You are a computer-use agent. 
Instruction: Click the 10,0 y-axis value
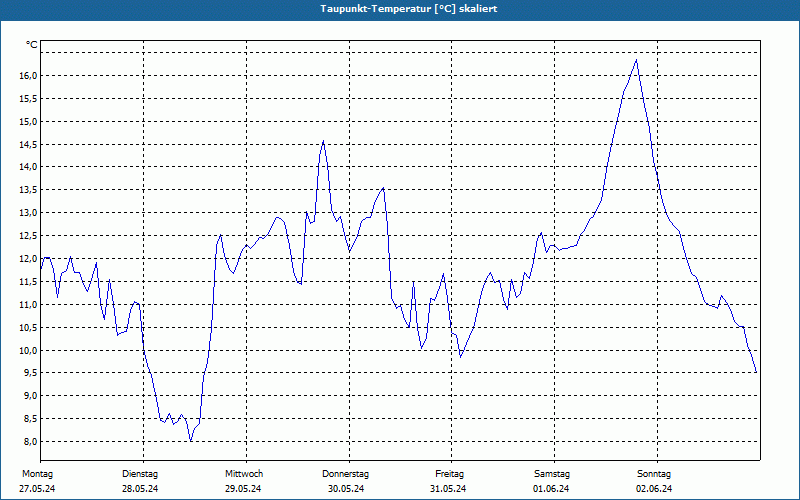tap(28, 351)
